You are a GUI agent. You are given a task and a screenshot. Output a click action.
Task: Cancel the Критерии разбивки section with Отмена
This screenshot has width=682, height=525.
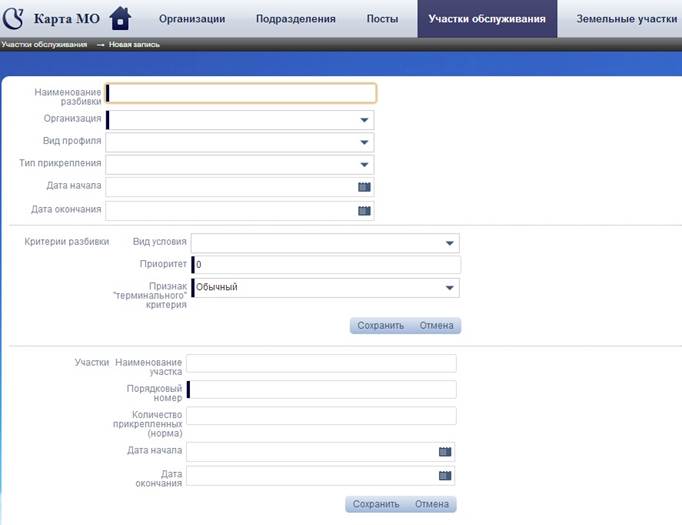coord(436,325)
